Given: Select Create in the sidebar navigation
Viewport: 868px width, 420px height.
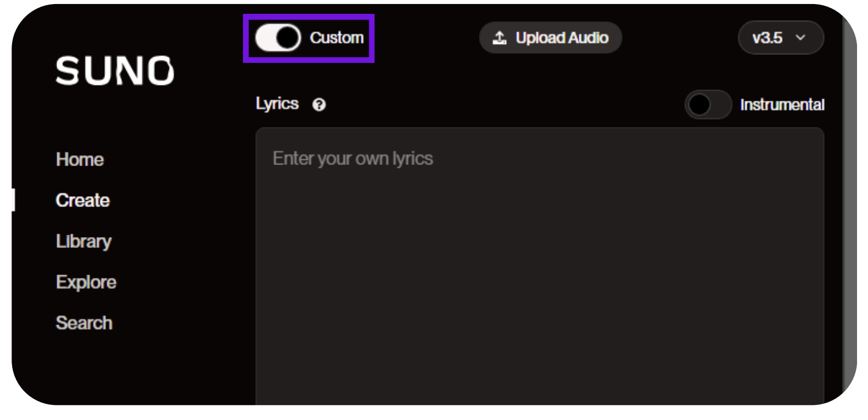Looking at the screenshot, I should tap(83, 200).
